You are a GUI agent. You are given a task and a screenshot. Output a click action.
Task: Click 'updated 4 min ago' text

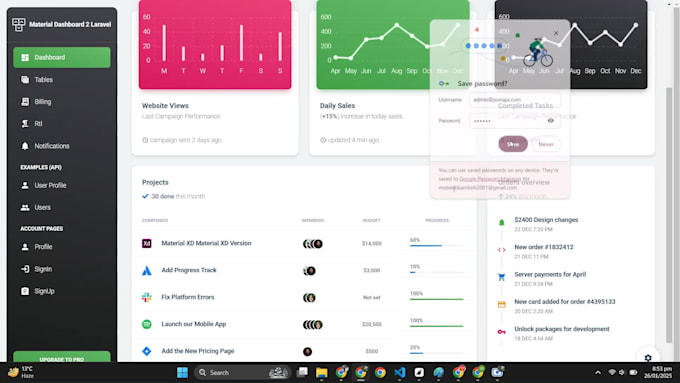pyautogui.click(x=353, y=140)
